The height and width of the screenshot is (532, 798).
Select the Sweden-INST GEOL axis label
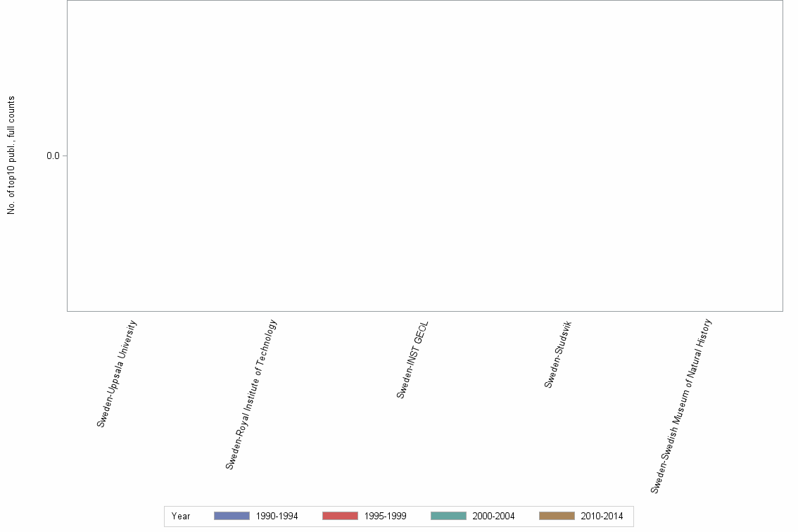click(x=412, y=357)
